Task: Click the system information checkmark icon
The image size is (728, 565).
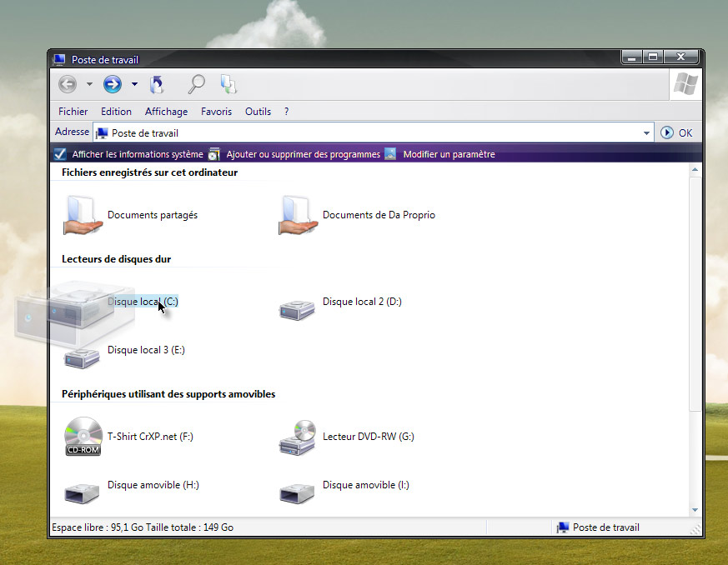Action: (x=60, y=154)
